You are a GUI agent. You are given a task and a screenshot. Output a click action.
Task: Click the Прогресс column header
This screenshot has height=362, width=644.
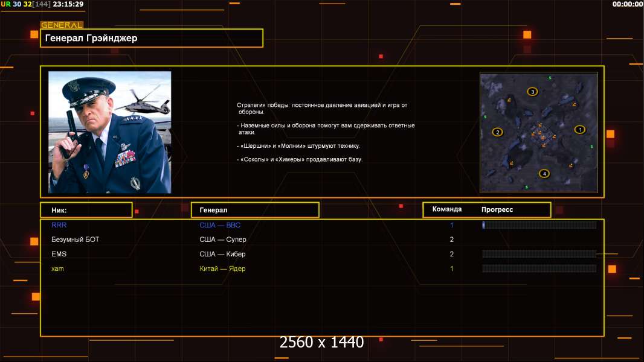coord(497,209)
